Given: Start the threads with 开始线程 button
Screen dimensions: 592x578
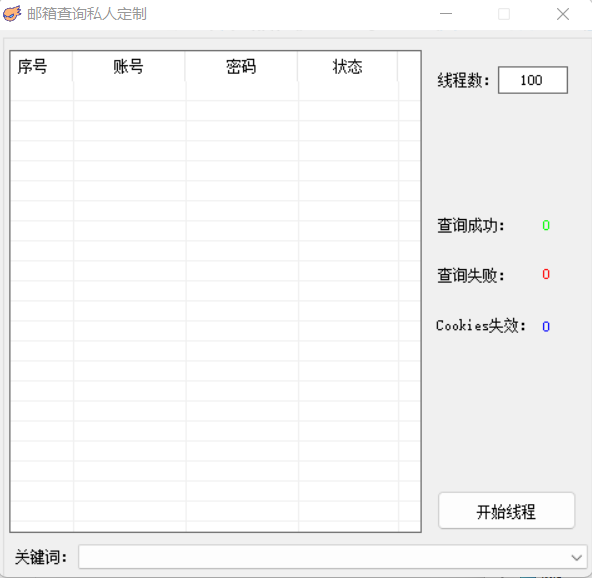Looking at the screenshot, I should (506, 510).
